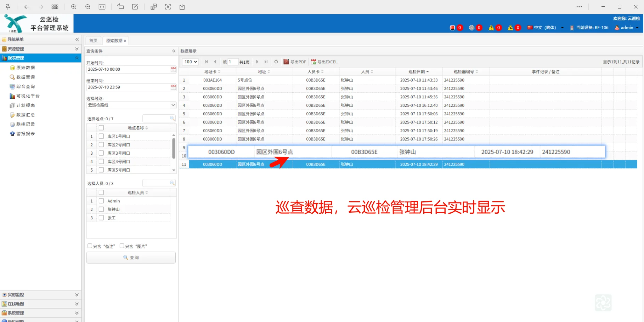Close the 原始数据 tab
Screen dimensions: 644x322
click(x=125, y=40)
